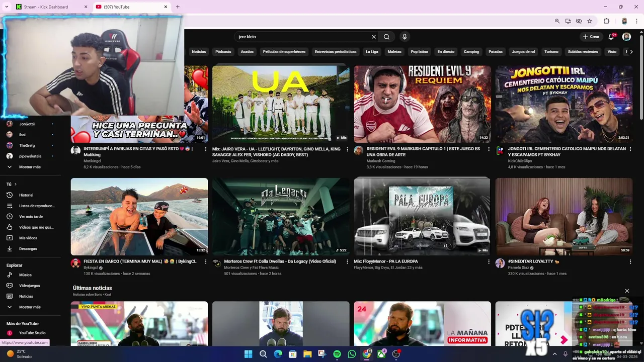Clear the search text with the X icon
This screenshot has height=362, width=644.
coord(374,37)
